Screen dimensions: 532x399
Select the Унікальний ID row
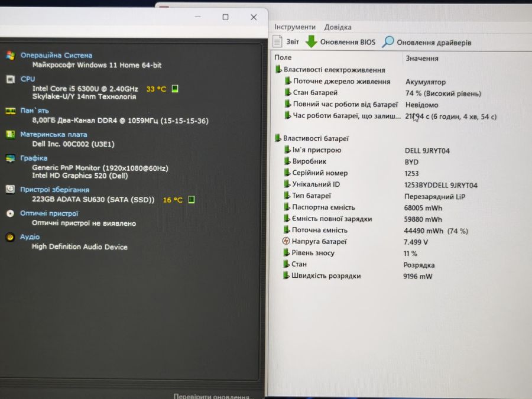(x=380, y=184)
